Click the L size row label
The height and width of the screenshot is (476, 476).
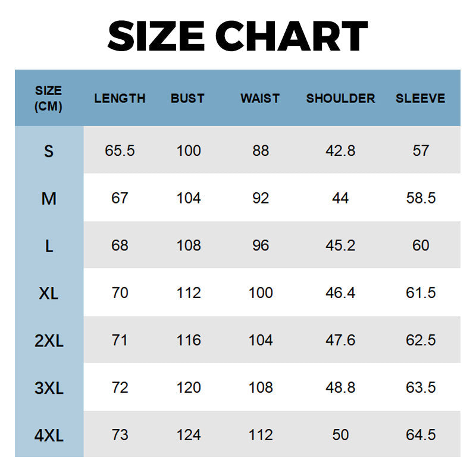point(49,246)
